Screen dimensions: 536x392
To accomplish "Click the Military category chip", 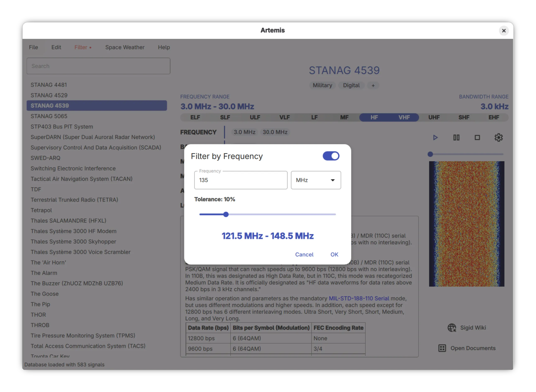I will (x=322, y=85).
